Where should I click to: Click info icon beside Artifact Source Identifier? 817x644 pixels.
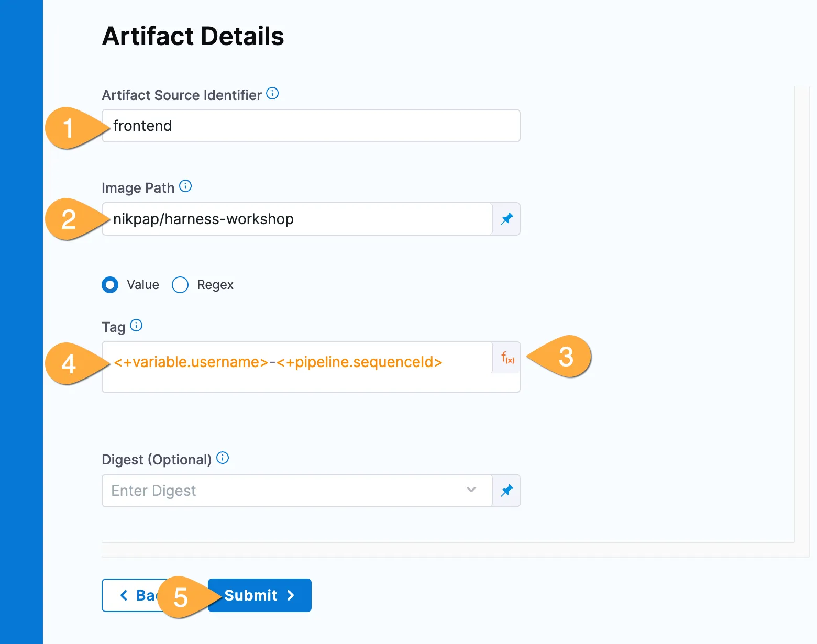272,94
